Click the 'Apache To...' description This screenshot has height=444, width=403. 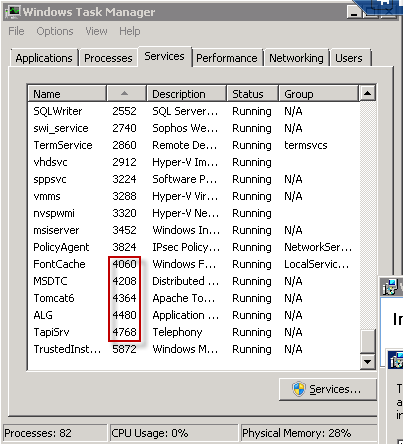[x=184, y=298]
